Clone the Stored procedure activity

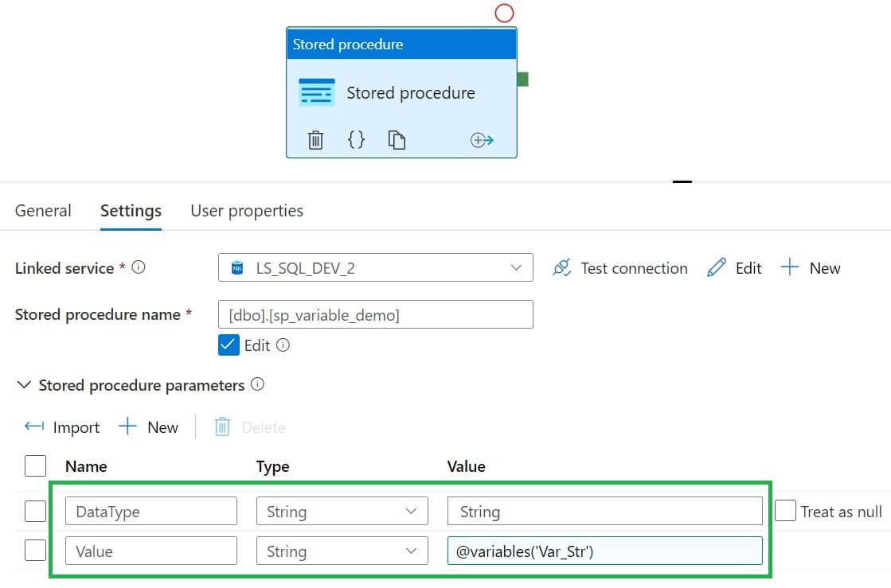[397, 140]
